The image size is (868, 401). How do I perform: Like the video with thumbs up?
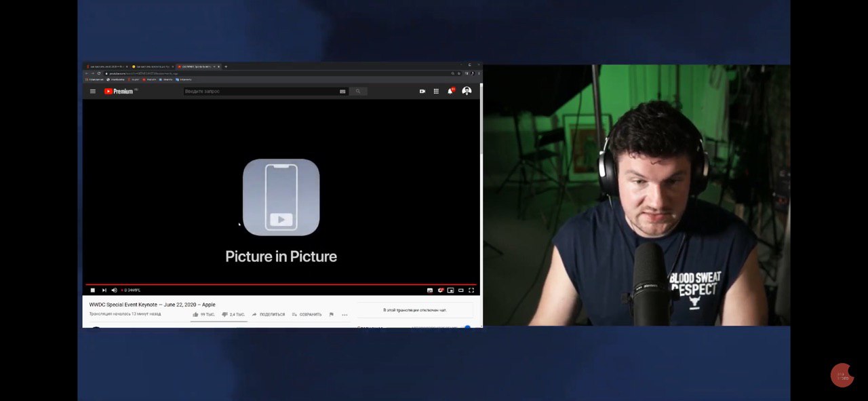pyautogui.click(x=203, y=314)
